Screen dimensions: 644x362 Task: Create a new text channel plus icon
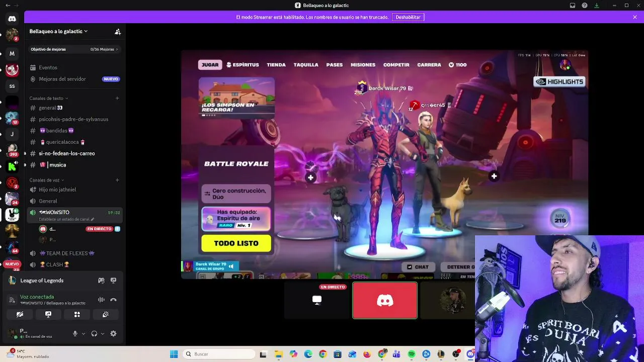(x=117, y=98)
